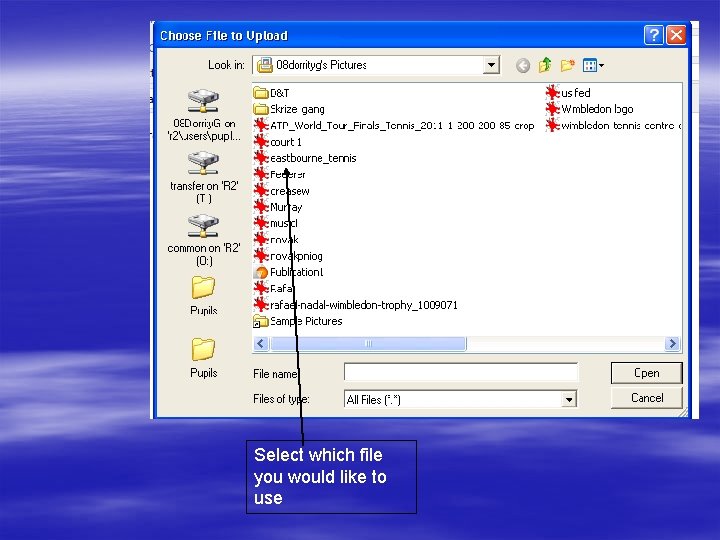The width and height of the screenshot is (720, 540).
Task: Create a new folder icon
Action: click(x=568, y=65)
